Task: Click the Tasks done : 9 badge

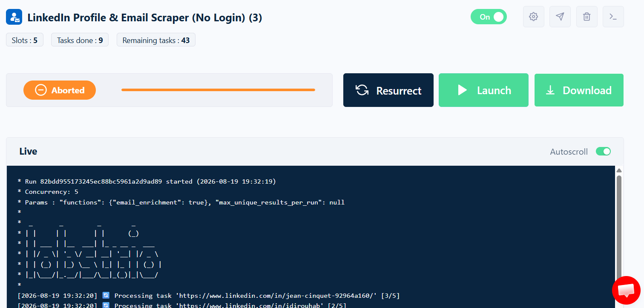Action: tap(80, 40)
